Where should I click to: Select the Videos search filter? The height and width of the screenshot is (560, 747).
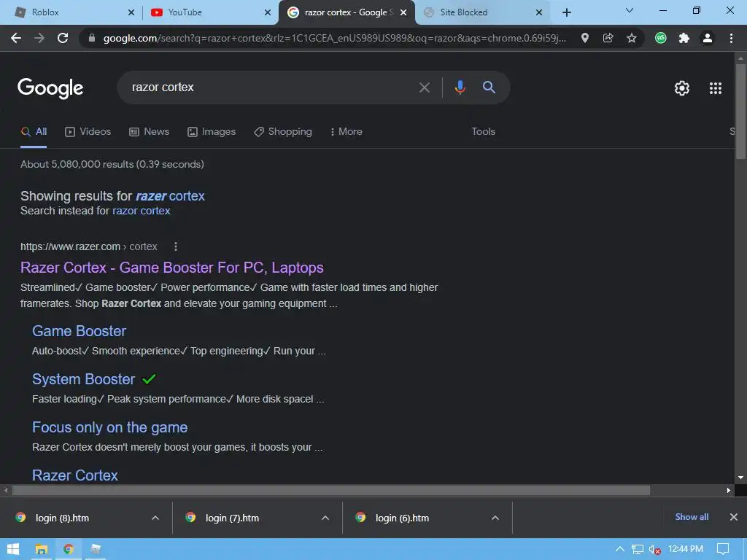88,132
